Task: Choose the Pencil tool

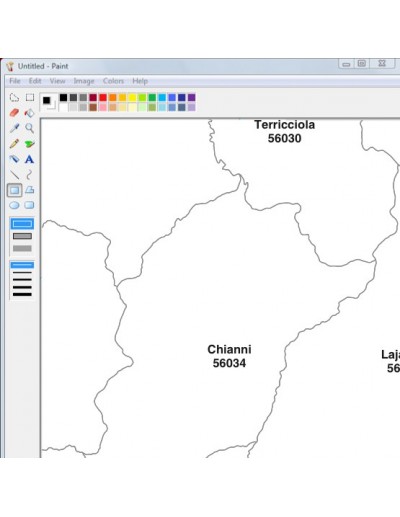Action: (14, 144)
